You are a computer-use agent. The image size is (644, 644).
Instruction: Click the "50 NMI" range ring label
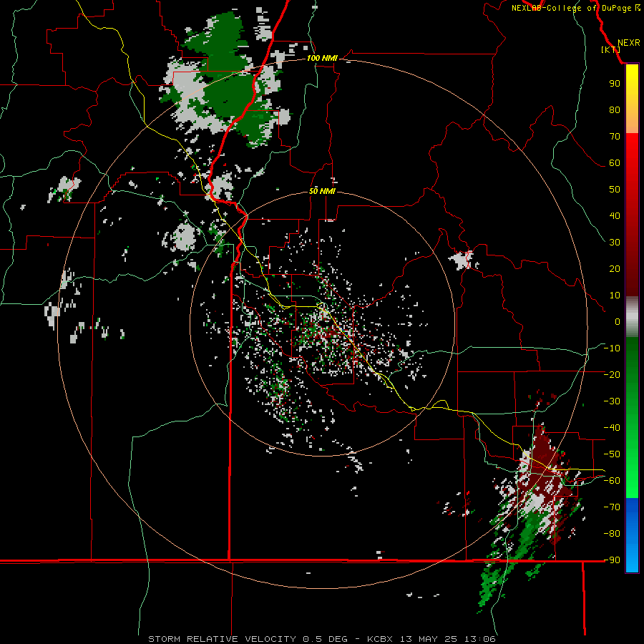click(x=322, y=191)
